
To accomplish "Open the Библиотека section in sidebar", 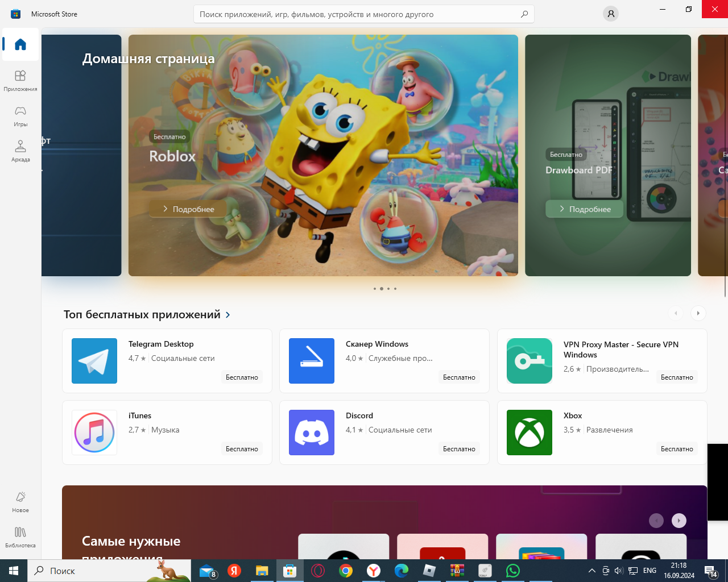I will tap(20, 537).
